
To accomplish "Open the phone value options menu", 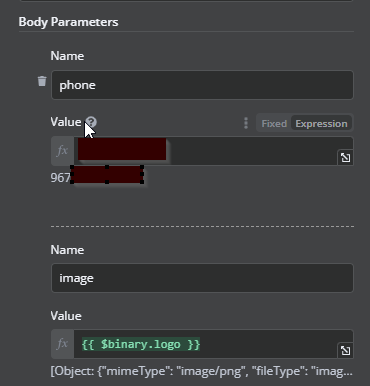I will pos(246,123).
